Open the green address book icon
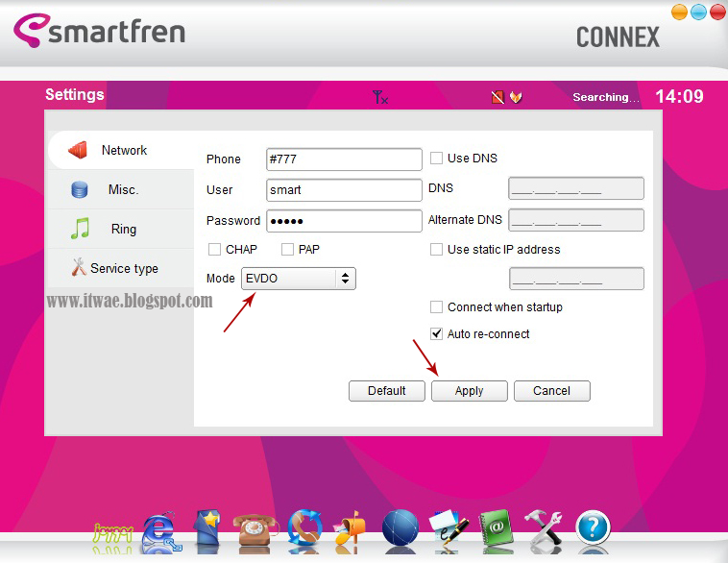The image size is (728, 563). [x=497, y=526]
